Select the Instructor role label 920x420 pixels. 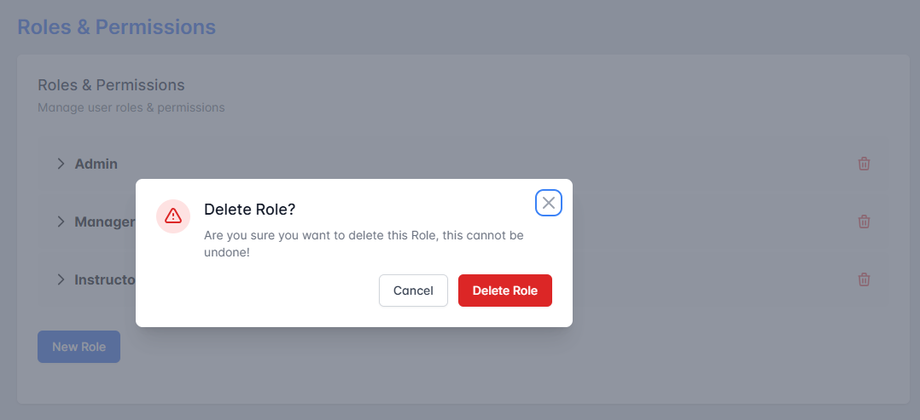click(x=104, y=280)
